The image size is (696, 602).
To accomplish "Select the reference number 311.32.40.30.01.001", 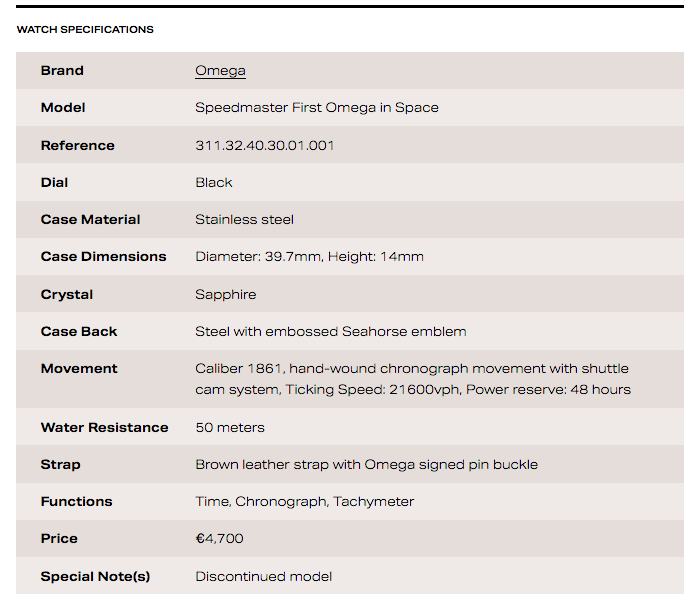I will click(264, 146).
